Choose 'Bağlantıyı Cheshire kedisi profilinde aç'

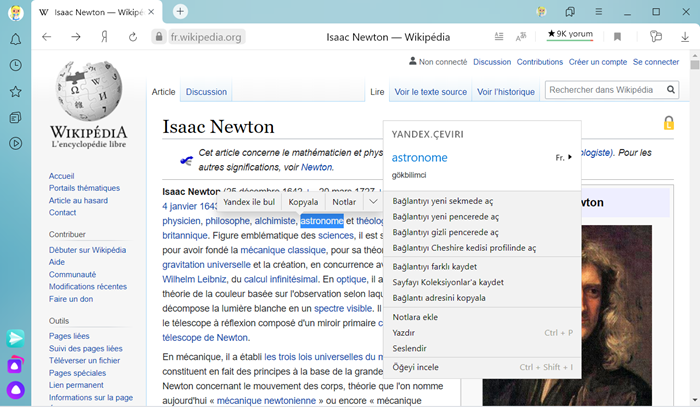[x=482, y=248]
